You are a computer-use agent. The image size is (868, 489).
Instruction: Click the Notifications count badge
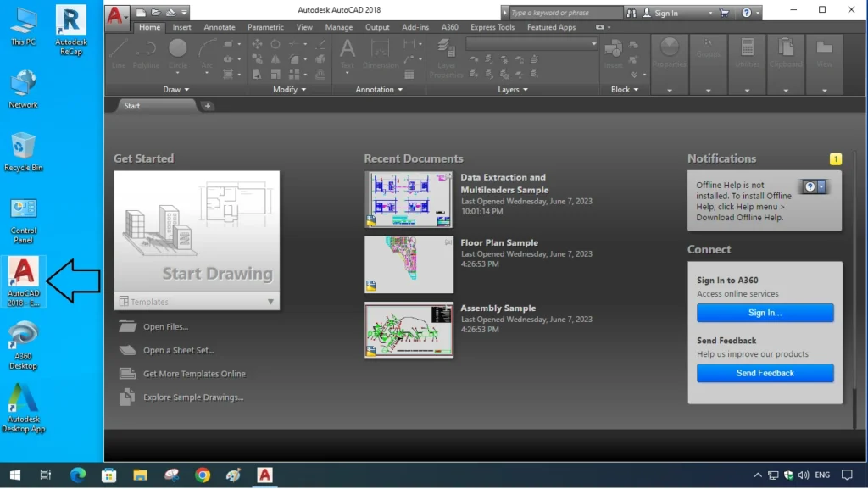click(x=835, y=159)
